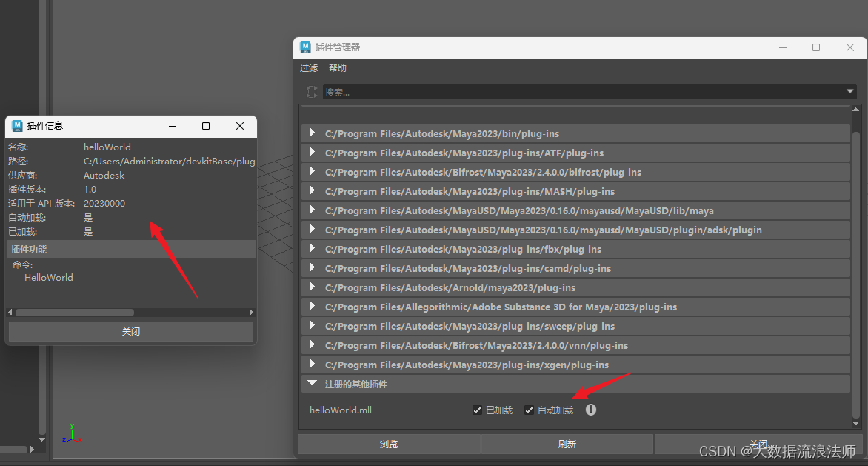
Task: Click the 刷新 button
Action: click(567, 444)
